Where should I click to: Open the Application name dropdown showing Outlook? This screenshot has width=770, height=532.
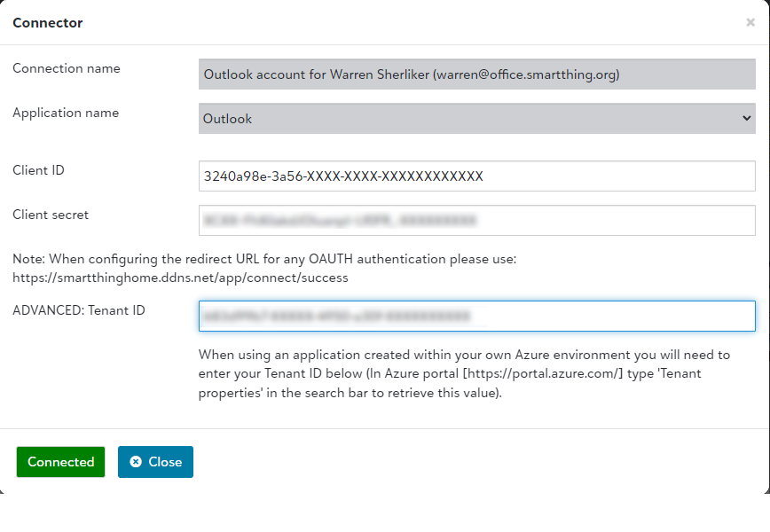click(477, 118)
